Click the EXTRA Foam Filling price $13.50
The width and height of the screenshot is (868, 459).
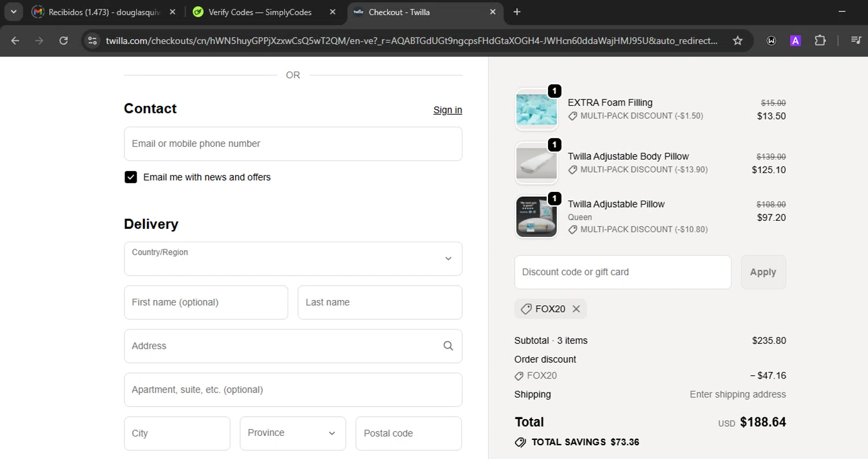point(771,116)
